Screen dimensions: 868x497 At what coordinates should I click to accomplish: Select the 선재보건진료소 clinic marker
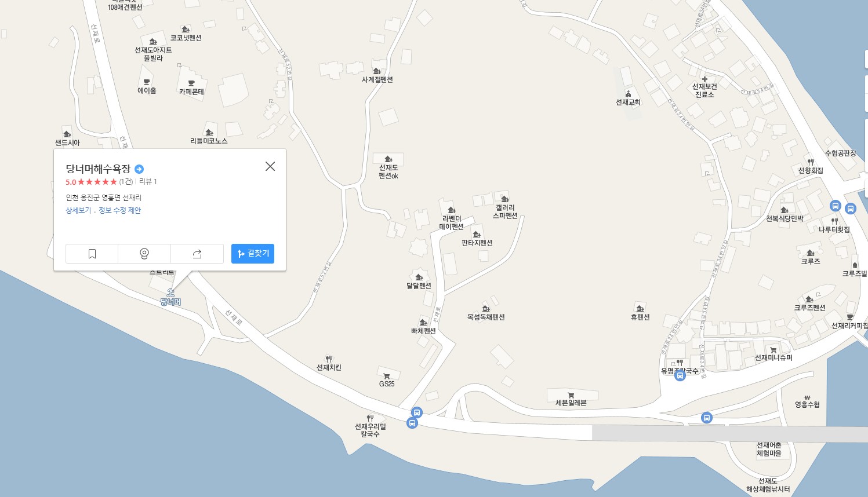point(704,79)
